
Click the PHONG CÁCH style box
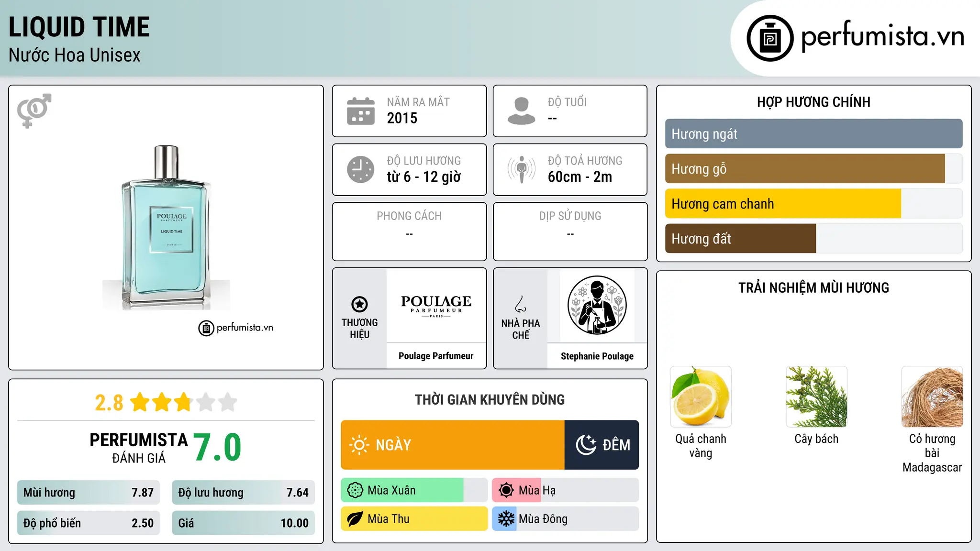click(409, 231)
